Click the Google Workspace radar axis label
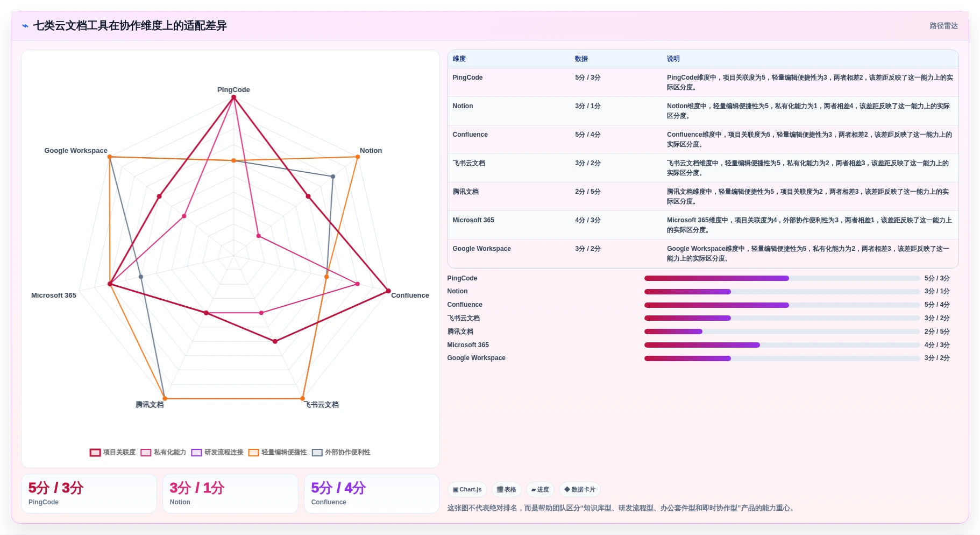980x535 pixels. 76,151
